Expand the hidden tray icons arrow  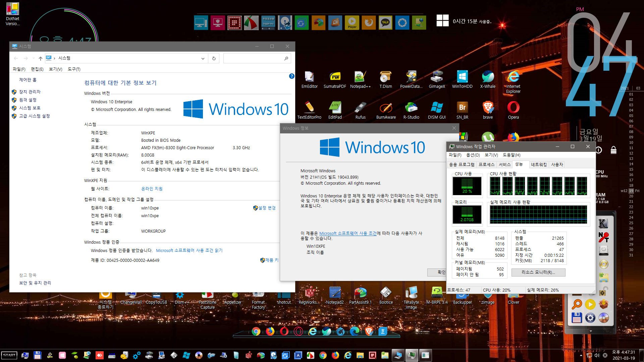click(x=581, y=355)
